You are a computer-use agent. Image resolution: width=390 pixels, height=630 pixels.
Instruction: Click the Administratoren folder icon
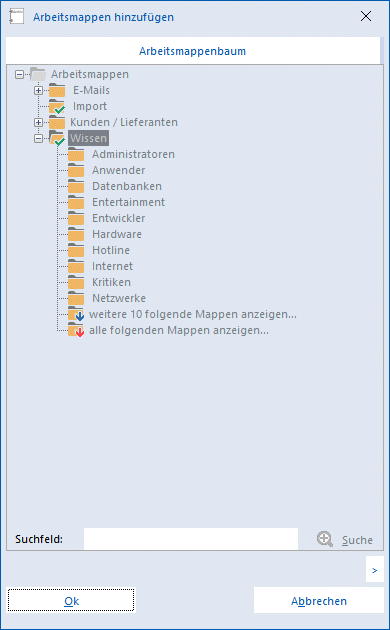[x=76, y=154]
